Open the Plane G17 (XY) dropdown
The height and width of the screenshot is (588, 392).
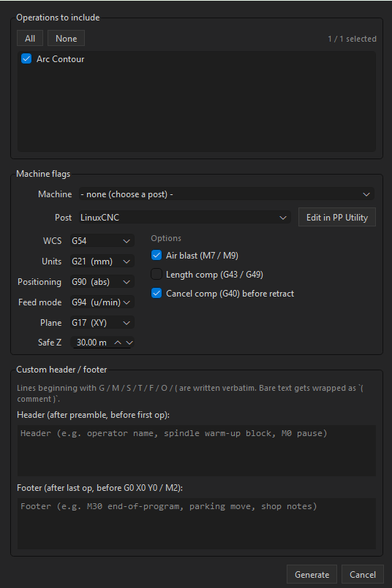102,323
